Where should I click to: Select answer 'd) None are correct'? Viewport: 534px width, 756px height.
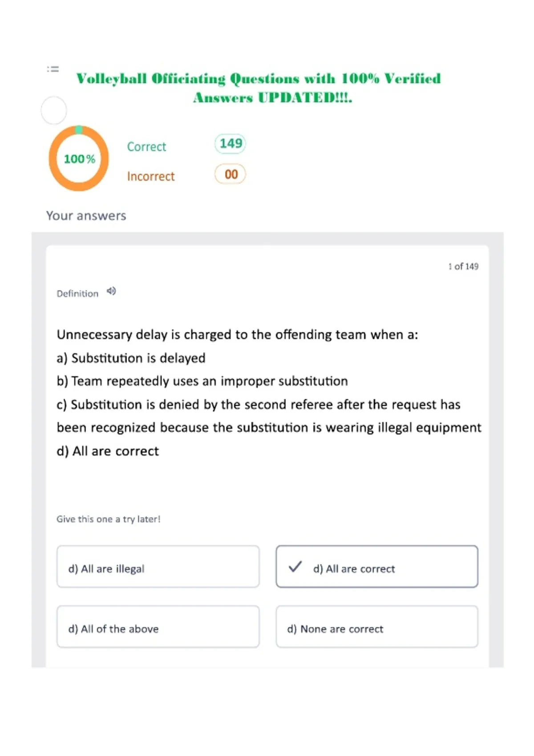point(377,627)
